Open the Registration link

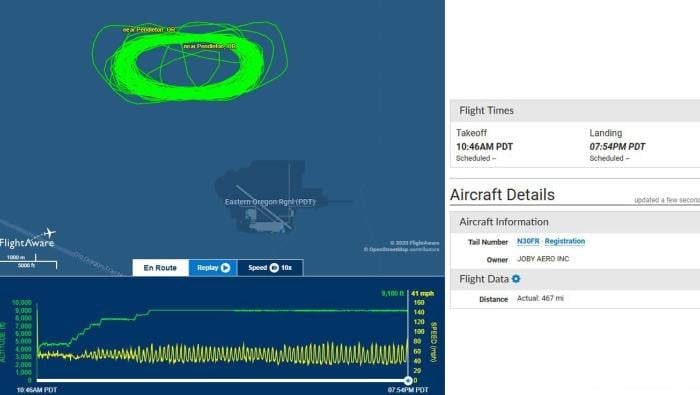[x=565, y=241]
